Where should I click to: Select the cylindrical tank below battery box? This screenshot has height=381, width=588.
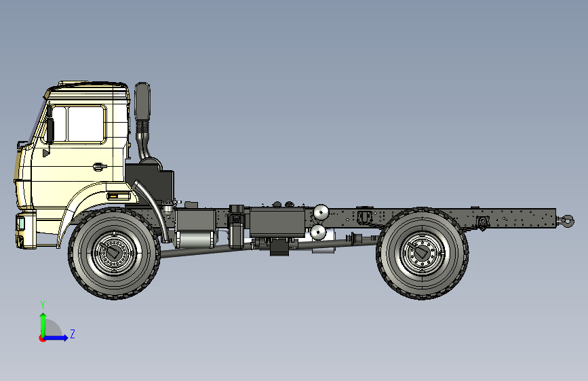pyautogui.click(x=195, y=239)
